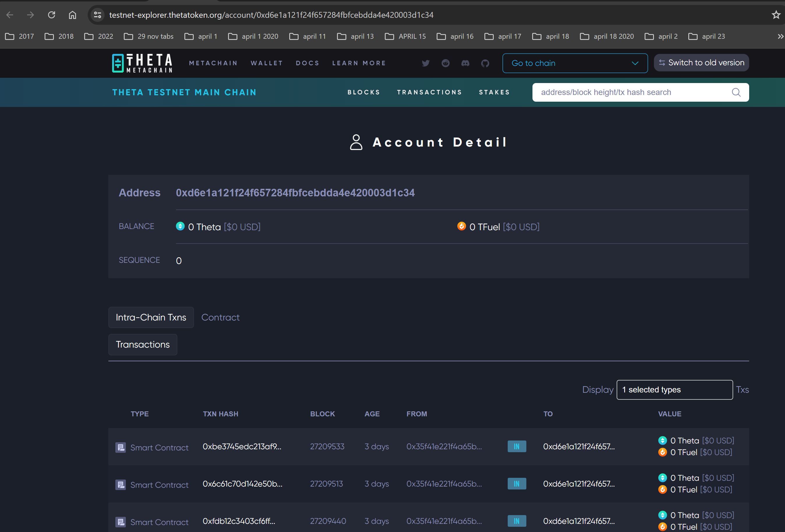Click the search magnifier icon
Image resolution: width=785 pixels, height=532 pixels.
click(x=736, y=92)
